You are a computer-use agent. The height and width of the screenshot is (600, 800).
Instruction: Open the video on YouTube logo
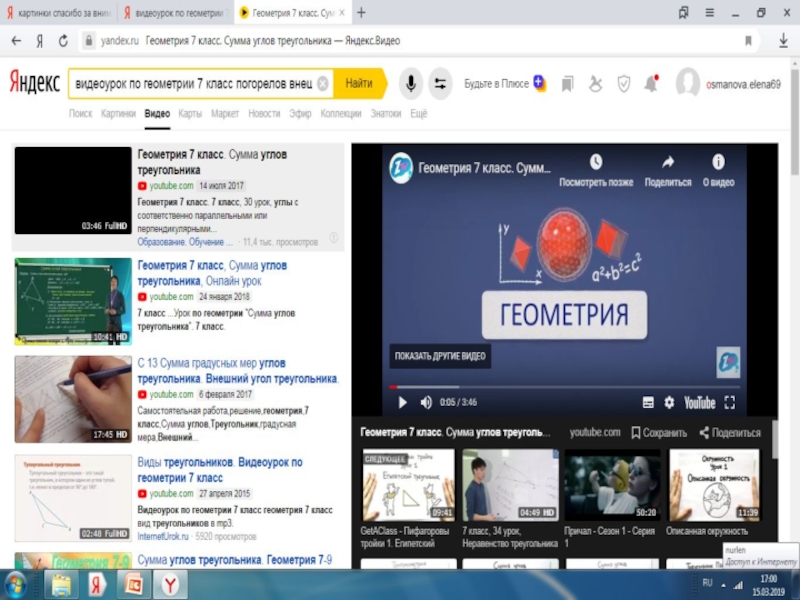tap(699, 403)
